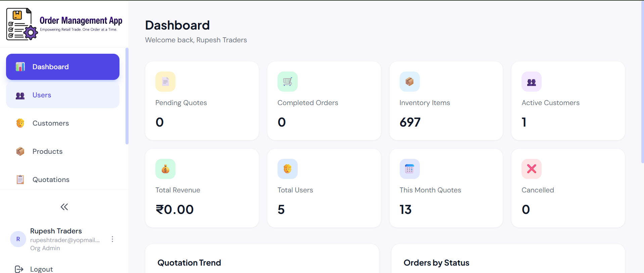The height and width of the screenshot is (273, 644).
Task: Click the Cancelled red X icon
Action: pos(532,169)
